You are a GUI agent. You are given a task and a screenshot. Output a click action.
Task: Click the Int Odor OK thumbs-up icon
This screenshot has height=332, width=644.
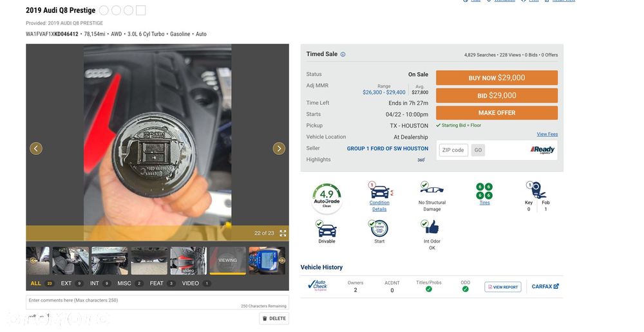tap(430, 227)
